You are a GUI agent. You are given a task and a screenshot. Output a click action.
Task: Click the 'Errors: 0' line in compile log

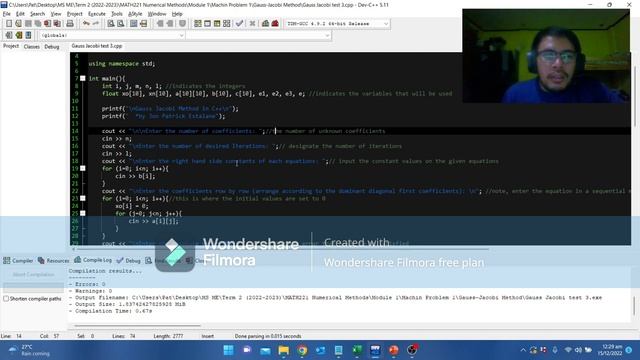point(87,284)
